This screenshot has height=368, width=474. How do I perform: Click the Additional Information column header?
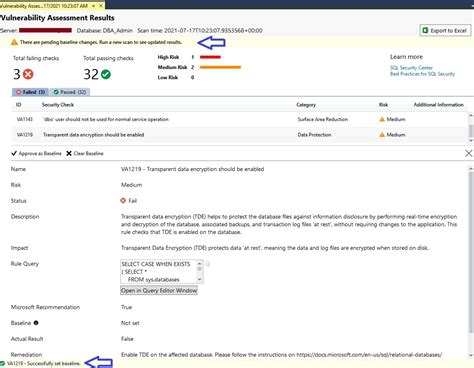(439, 105)
